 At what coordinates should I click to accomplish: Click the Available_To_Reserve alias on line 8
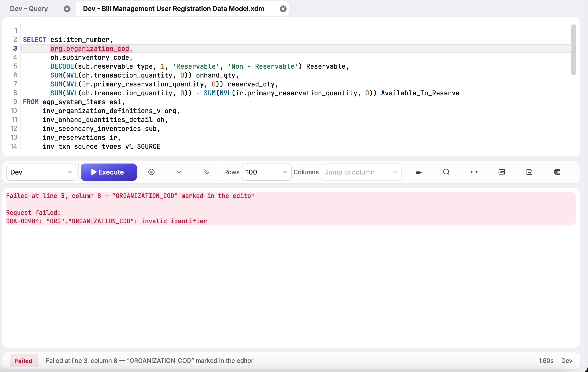(420, 93)
